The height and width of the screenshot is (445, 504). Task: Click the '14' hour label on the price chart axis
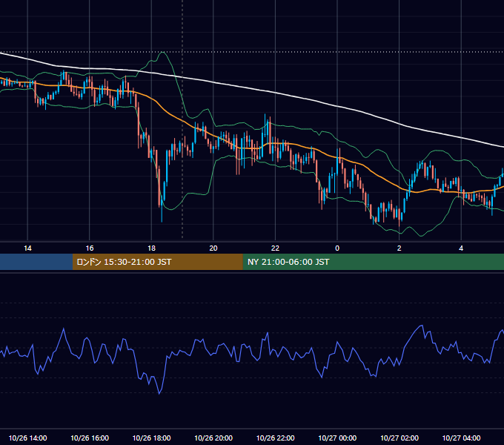point(27,248)
